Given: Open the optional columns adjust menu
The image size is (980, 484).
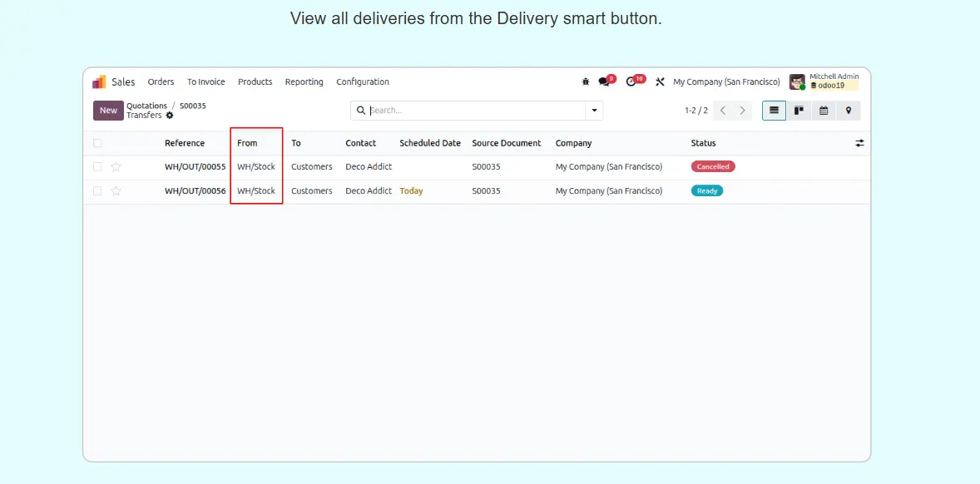Looking at the screenshot, I should 859,143.
